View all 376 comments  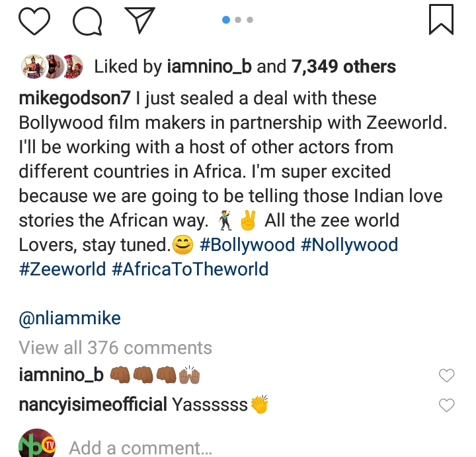tap(115, 347)
